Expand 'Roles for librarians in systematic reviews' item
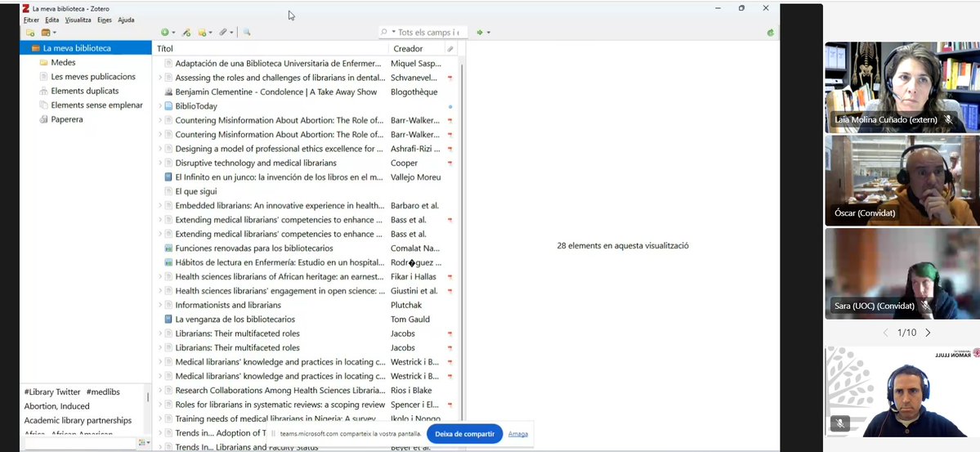Image resolution: width=980 pixels, height=452 pixels. click(x=159, y=405)
